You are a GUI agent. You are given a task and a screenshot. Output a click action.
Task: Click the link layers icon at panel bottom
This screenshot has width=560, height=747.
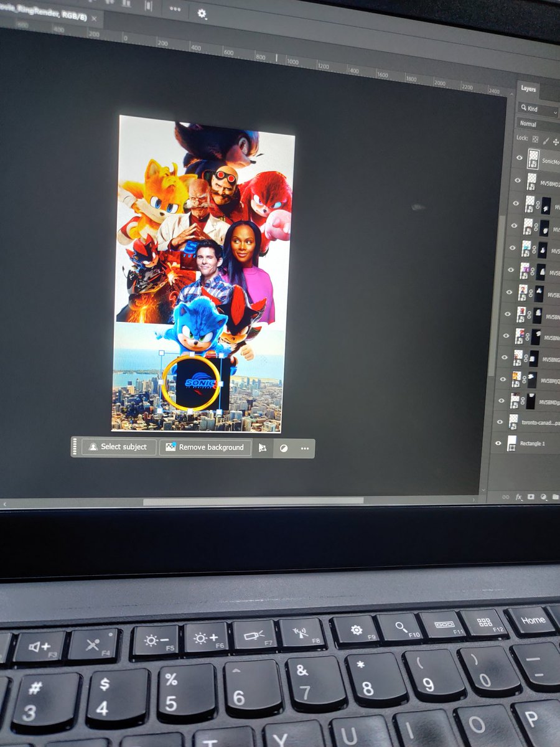(505, 497)
